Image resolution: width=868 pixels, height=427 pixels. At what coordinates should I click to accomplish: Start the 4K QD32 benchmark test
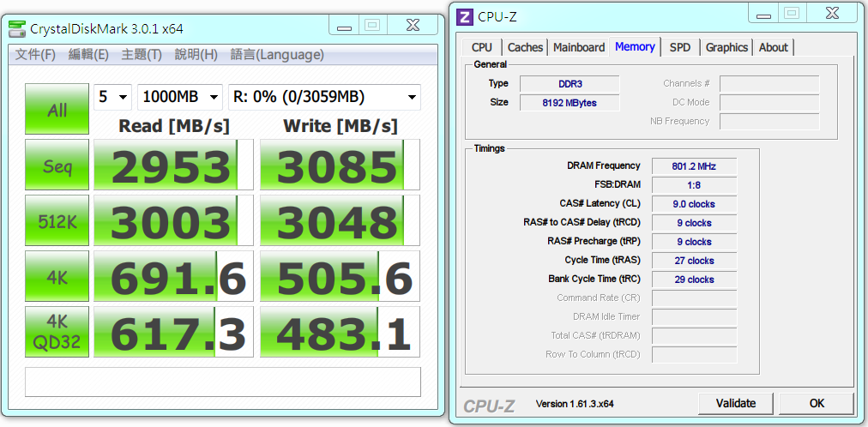(57, 332)
